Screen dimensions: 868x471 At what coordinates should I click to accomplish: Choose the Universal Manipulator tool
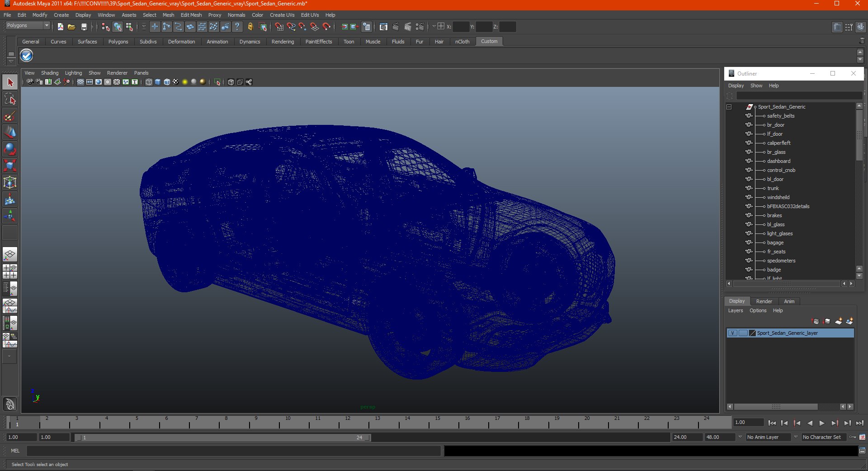10,182
